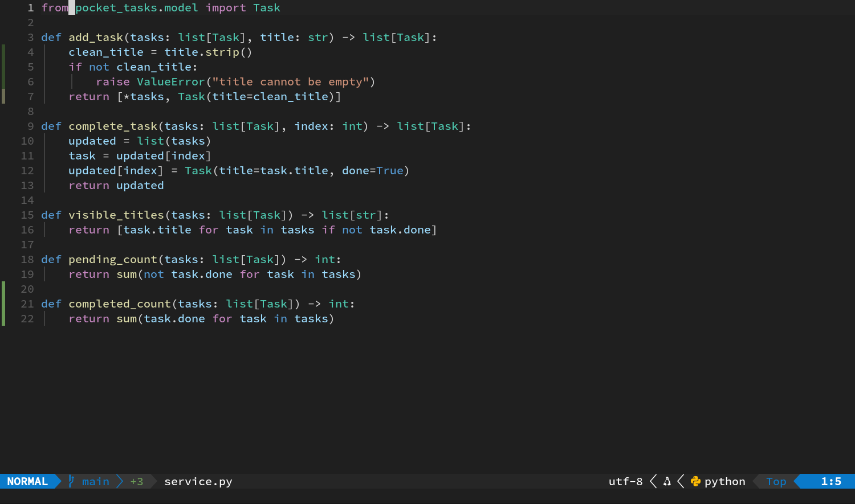Click the 'service.py' file name in statusline
855x504 pixels.
coord(198,482)
